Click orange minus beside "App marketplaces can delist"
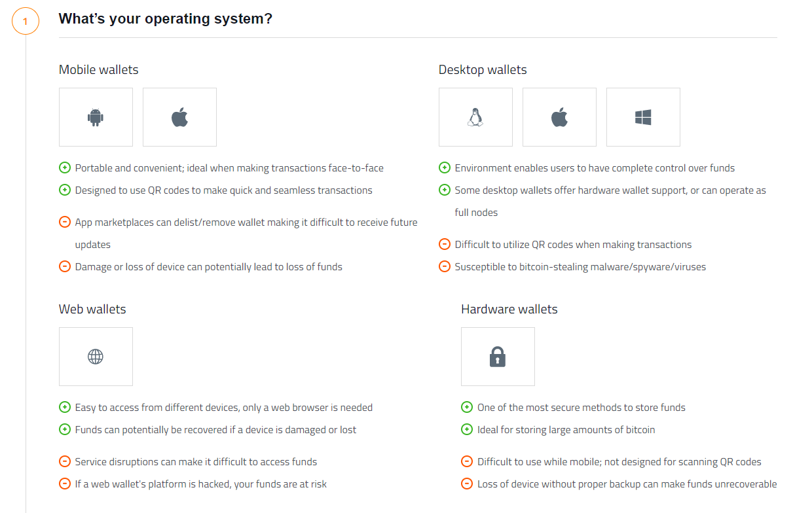 click(x=65, y=222)
